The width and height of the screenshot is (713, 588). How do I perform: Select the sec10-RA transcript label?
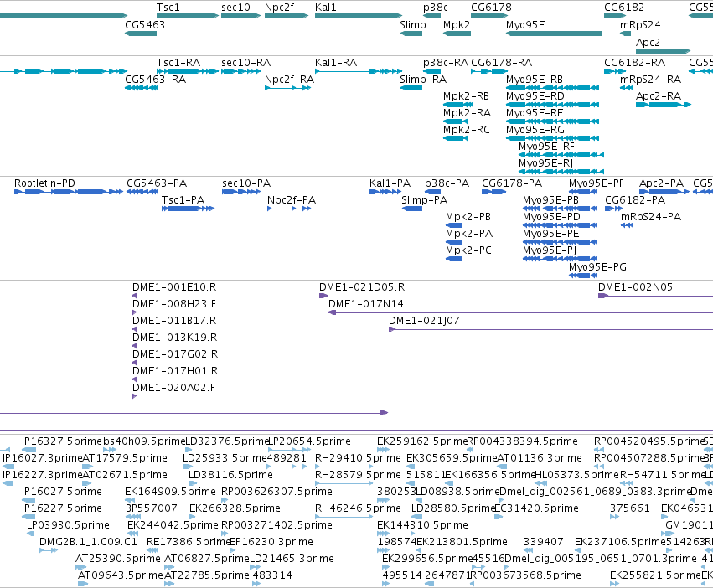246,63
